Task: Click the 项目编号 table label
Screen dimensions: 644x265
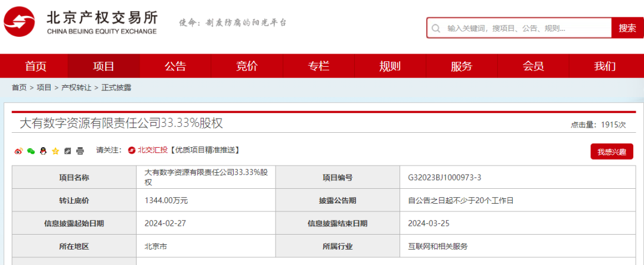Action: point(337,177)
